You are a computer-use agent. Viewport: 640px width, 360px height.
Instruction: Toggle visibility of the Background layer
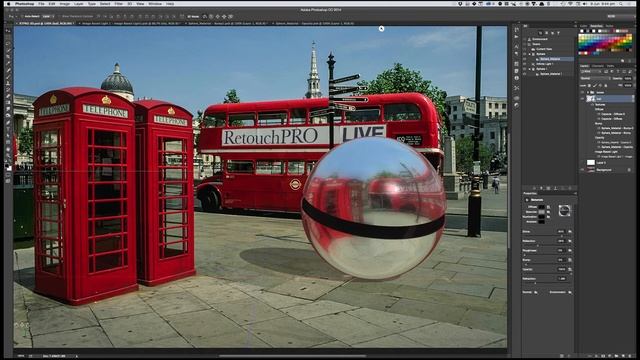pyautogui.click(x=582, y=170)
